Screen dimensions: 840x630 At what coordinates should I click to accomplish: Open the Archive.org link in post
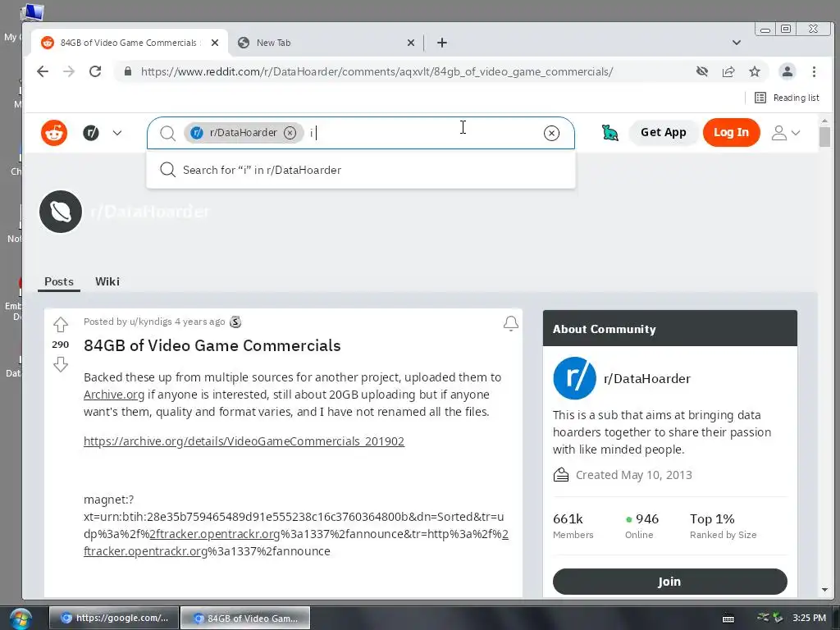pyautogui.click(x=113, y=395)
